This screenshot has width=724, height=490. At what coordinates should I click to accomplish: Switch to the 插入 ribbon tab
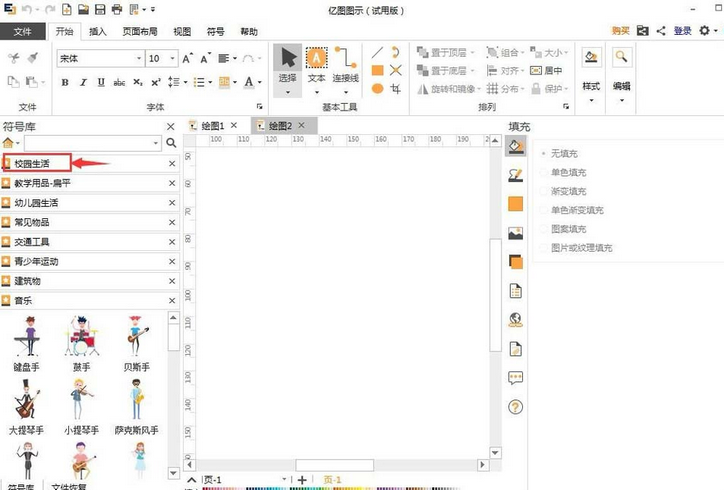point(98,32)
